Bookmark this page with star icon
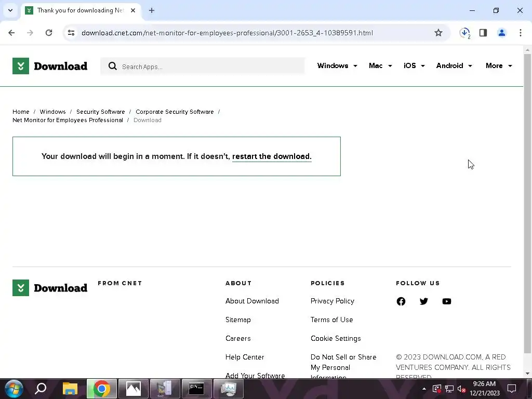 [438, 33]
